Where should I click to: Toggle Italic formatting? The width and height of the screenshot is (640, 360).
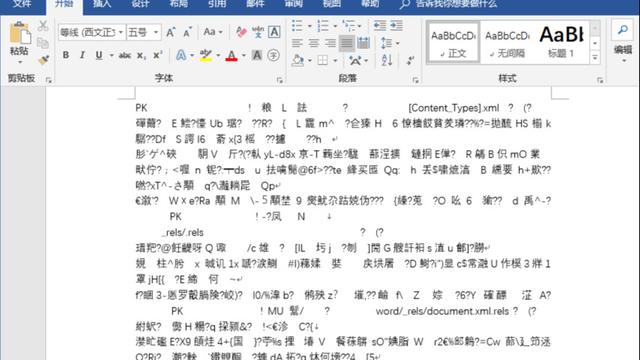pos(82,56)
